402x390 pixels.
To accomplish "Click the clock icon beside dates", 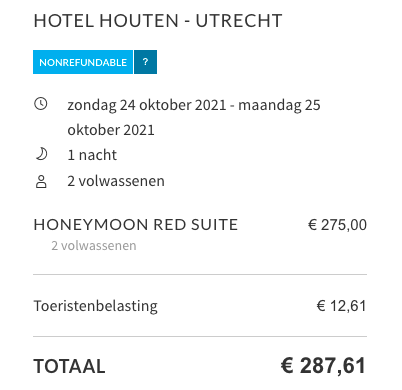I will [x=41, y=104].
